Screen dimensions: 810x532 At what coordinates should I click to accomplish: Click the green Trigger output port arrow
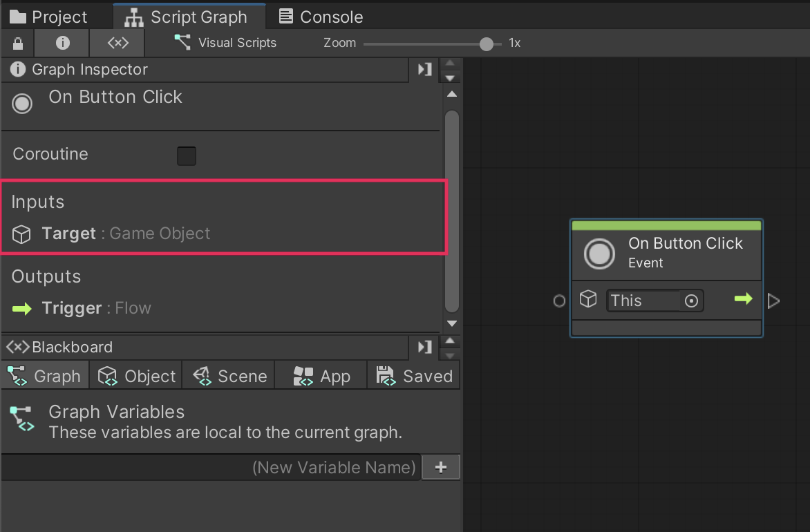[743, 299]
